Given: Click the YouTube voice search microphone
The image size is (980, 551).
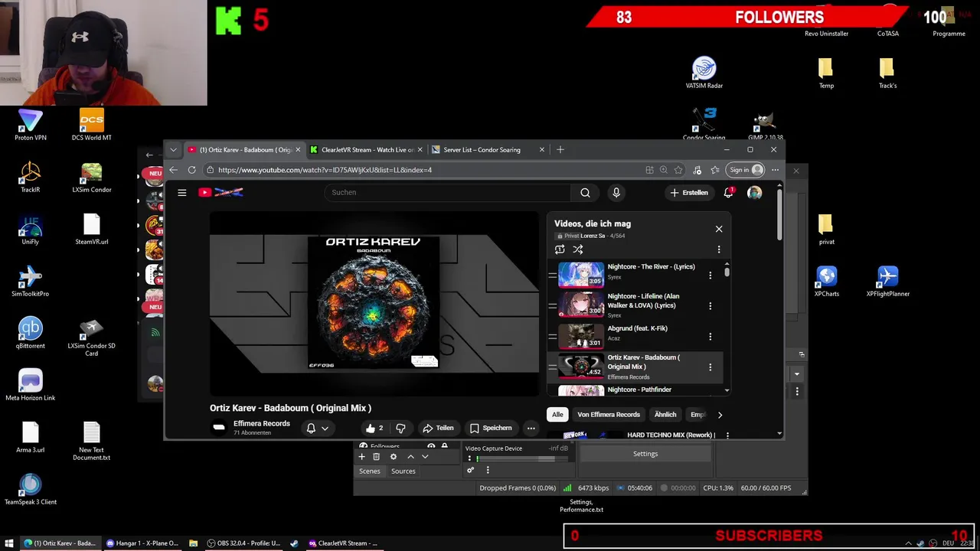Looking at the screenshot, I should click(616, 193).
